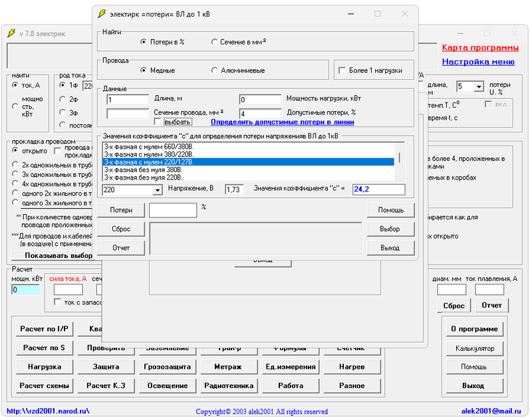The image size is (532, 420).
Task: Click the Выход button in потери window
Action: coord(391,248)
